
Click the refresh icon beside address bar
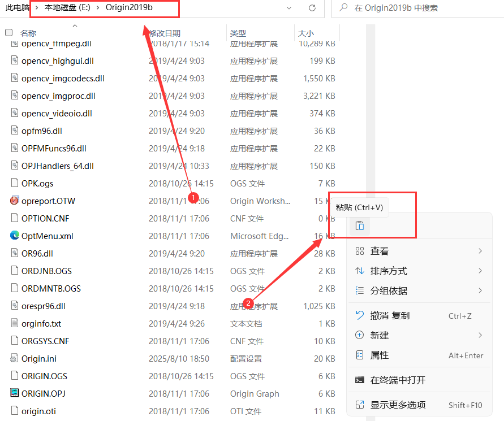(x=312, y=8)
